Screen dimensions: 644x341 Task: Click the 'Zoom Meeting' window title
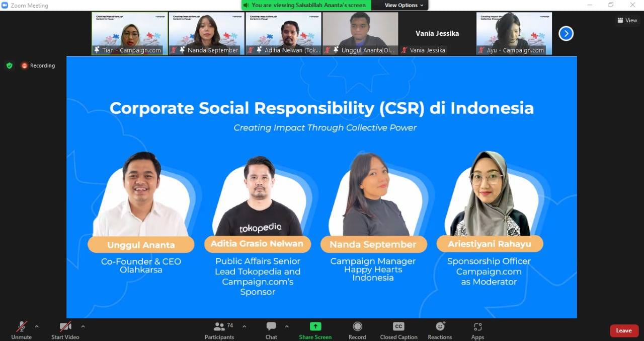[29, 6]
